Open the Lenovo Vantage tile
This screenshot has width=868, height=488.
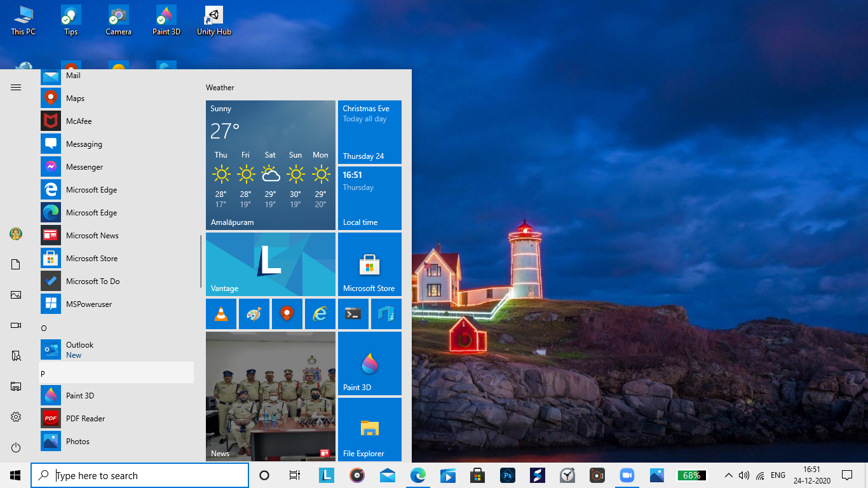tap(271, 264)
